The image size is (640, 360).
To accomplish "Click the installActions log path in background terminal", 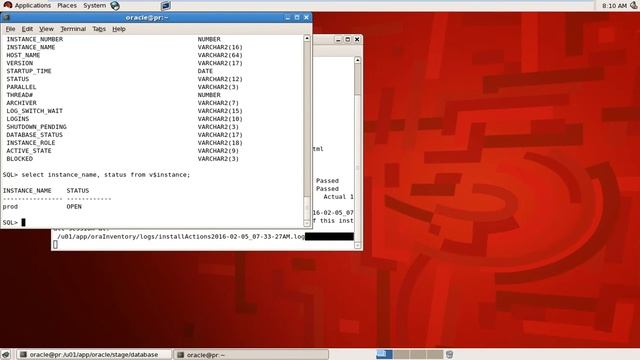I will click(x=181, y=237).
